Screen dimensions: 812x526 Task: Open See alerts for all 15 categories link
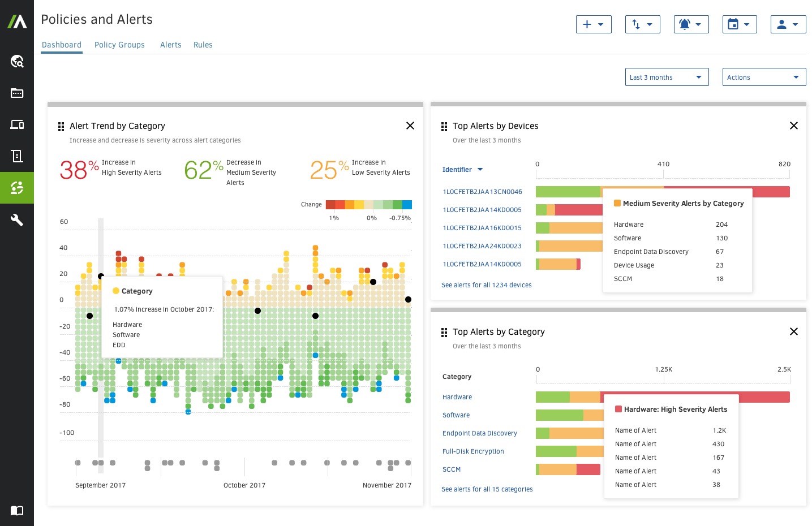point(487,489)
